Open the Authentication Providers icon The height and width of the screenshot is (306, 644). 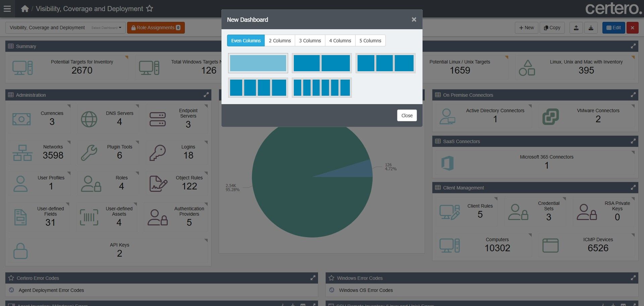coord(158,217)
